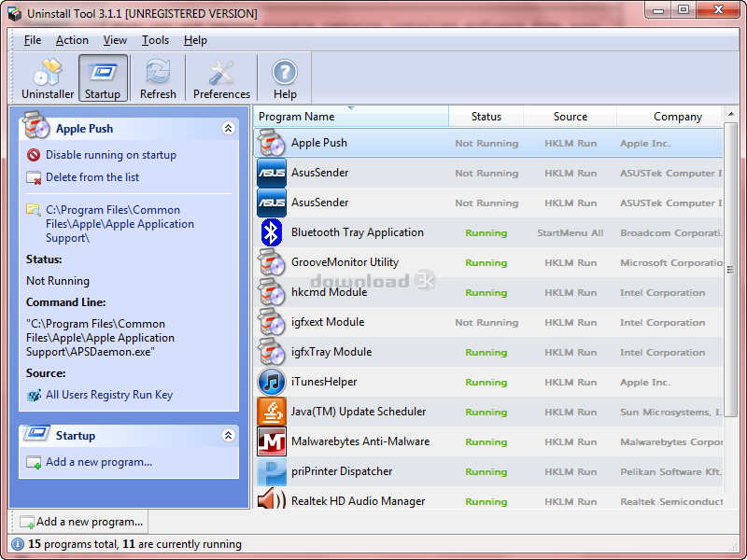
Task: Sort by the Source column header
Action: pos(571,117)
